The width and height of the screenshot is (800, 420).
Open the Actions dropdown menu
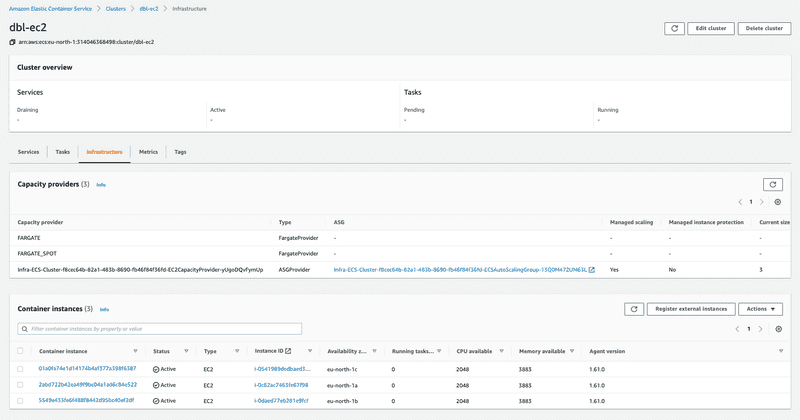[762, 310]
